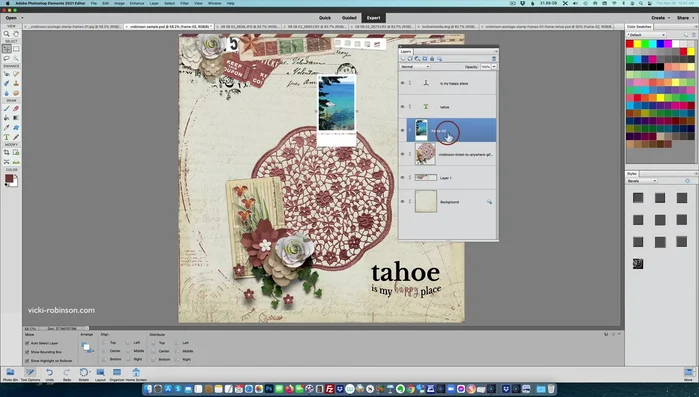The width and height of the screenshot is (699, 397).
Task: Click the Redo button
Action: pos(67,374)
